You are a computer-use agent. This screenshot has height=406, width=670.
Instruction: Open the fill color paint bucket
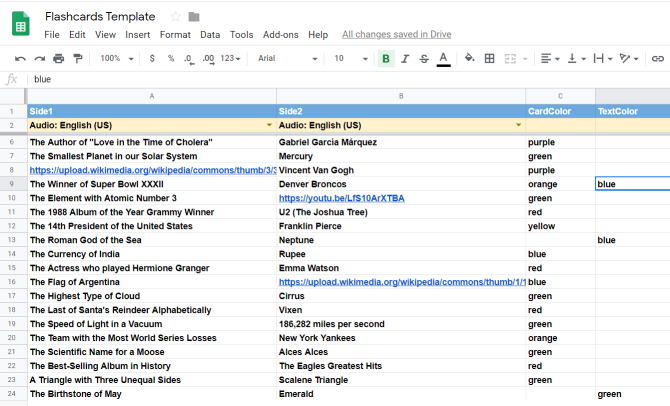point(467,59)
